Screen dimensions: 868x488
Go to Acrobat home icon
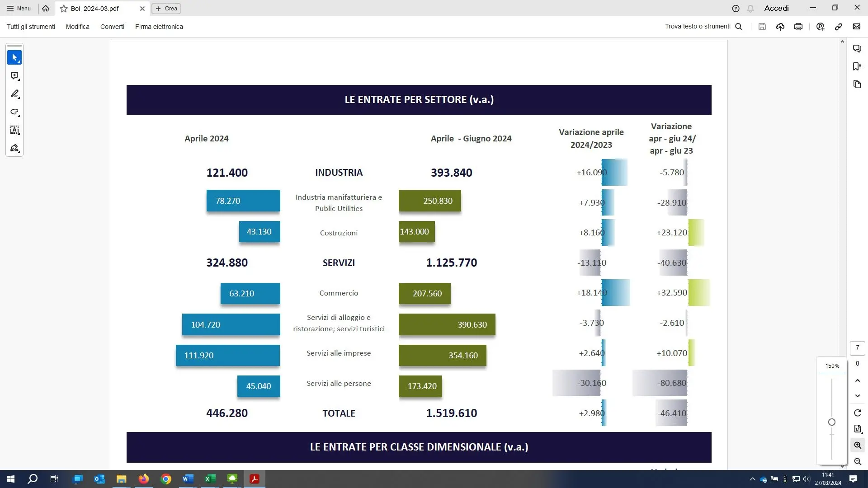click(x=46, y=8)
